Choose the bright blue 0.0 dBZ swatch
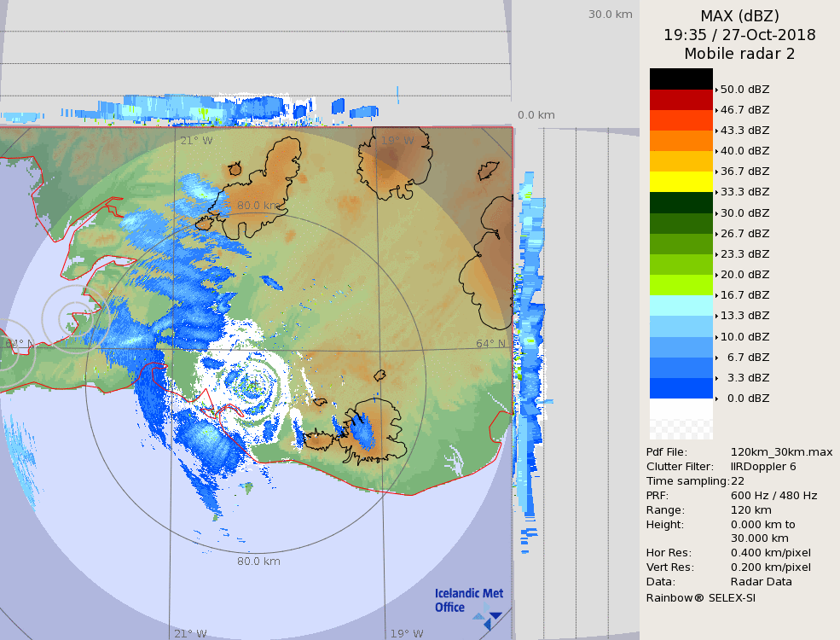 (681, 388)
